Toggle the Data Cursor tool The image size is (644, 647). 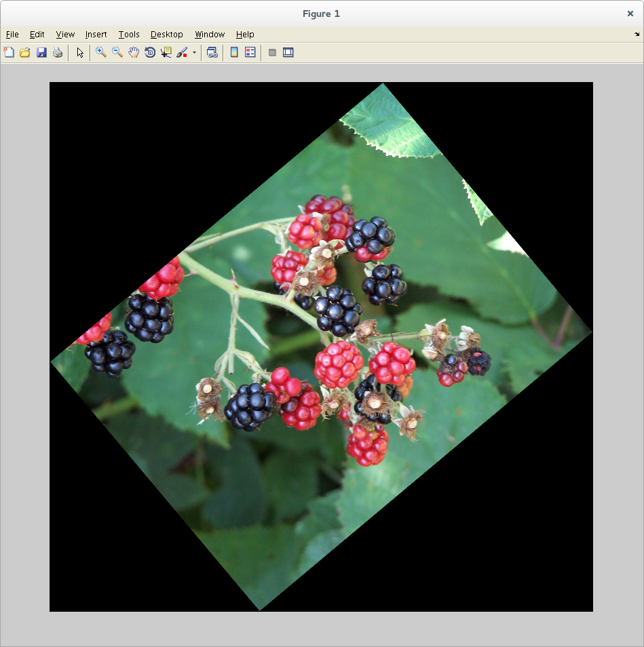[x=166, y=52]
